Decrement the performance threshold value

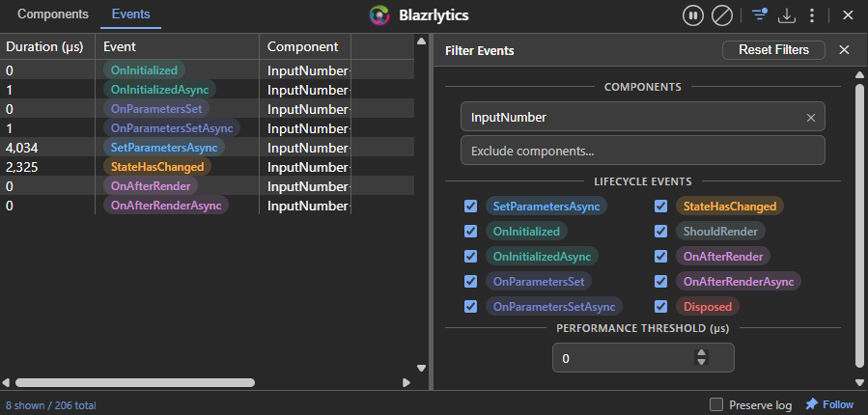tap(701, 363)
